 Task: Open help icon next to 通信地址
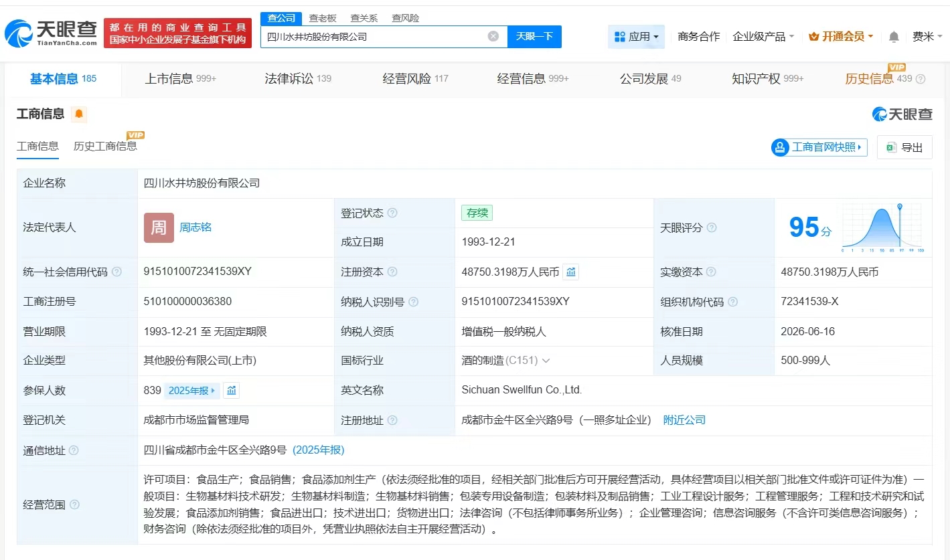[74, 450]
